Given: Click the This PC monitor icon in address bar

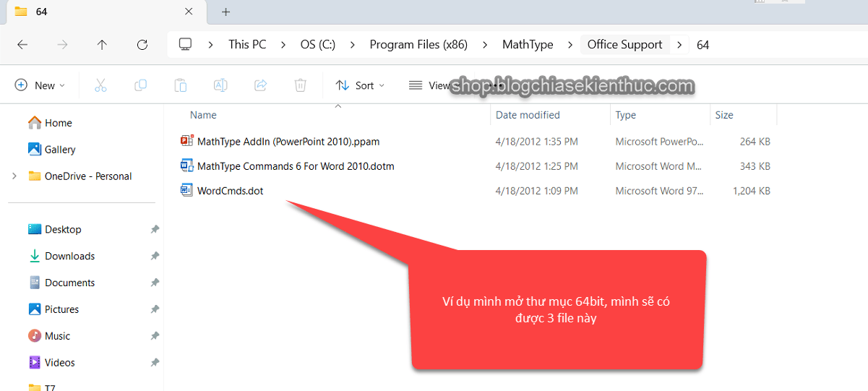Looking at the screenshot, I should pyautogui.click(x=185, y=45).
